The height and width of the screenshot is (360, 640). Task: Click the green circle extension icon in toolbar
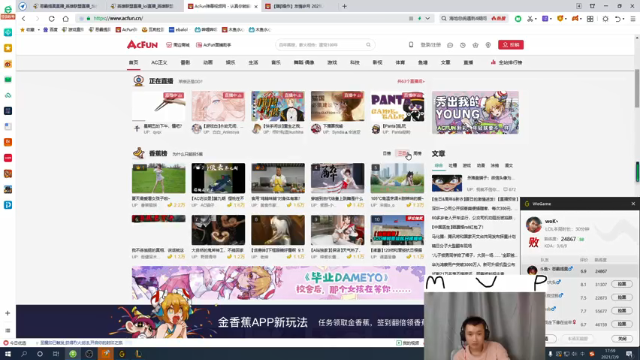pyautogui.click(x=518, y=19)
